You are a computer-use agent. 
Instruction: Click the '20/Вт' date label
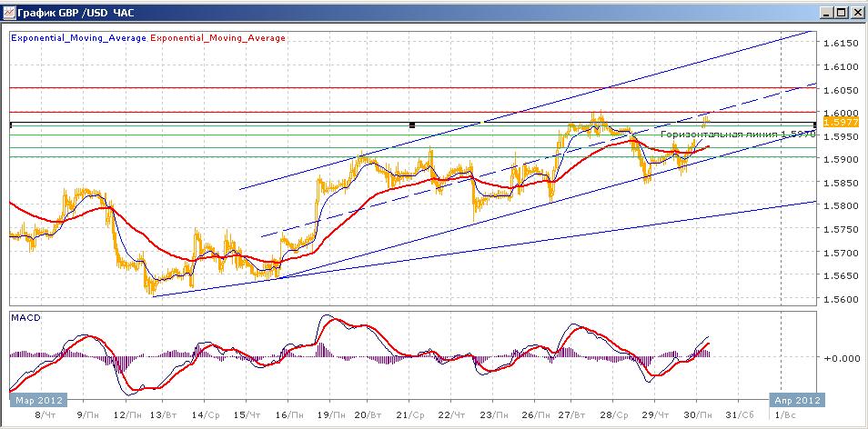[368, 414]
